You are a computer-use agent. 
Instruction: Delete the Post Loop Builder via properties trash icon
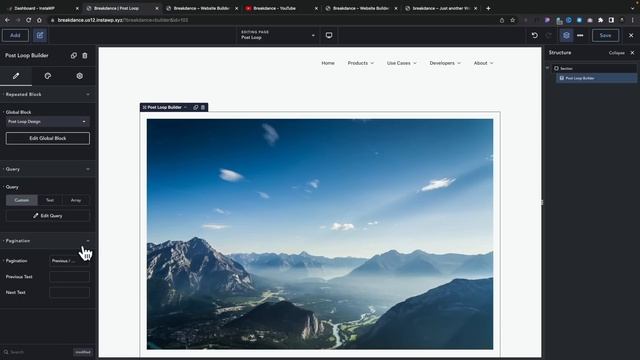(85, 56)
